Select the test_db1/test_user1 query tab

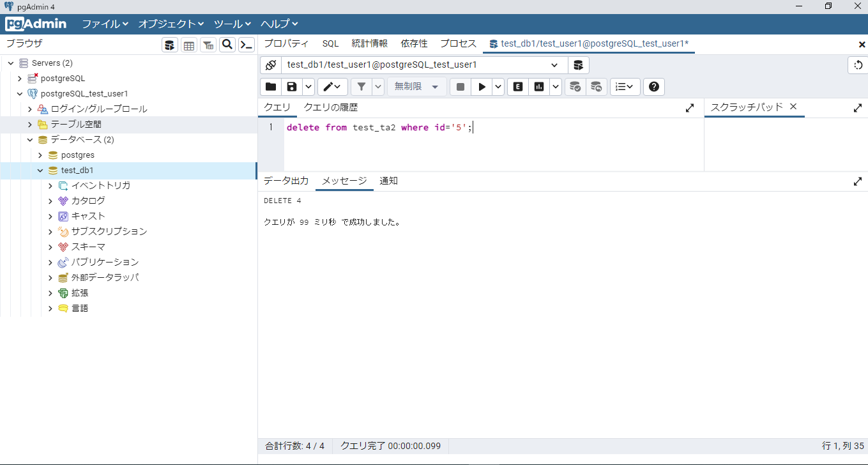click(x=589, y=43)
